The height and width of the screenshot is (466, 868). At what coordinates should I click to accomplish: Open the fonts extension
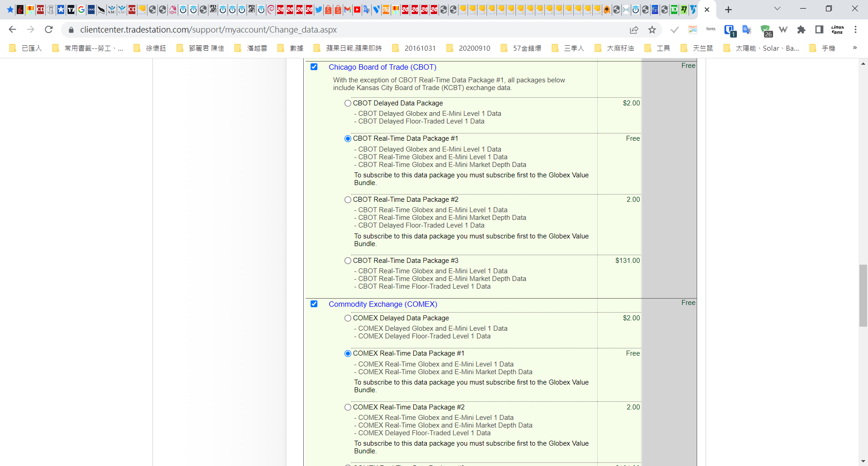[711, 29]
